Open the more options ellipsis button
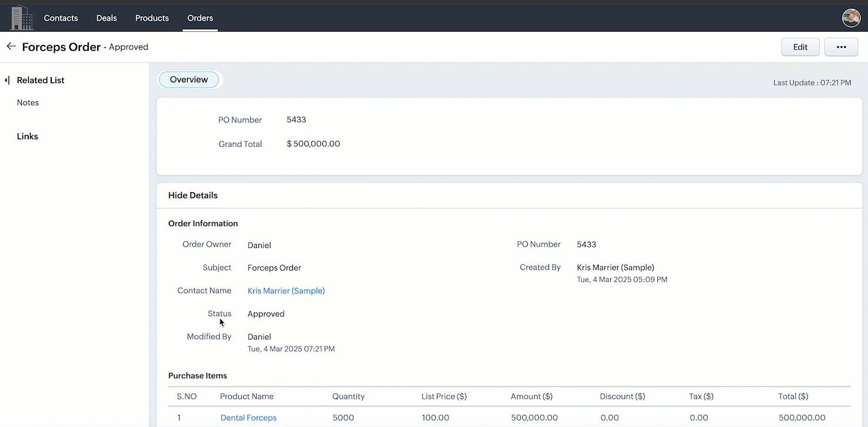The image size is (868, 427). (x=841, y=47)
